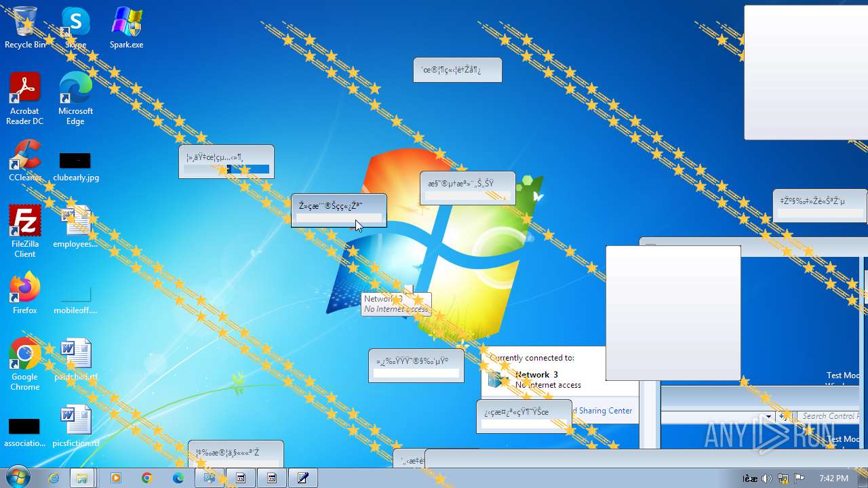This screenshot has width=868, height=488.
Task: Select the paidchild.rtf document icon
Action: coord(75,360)
